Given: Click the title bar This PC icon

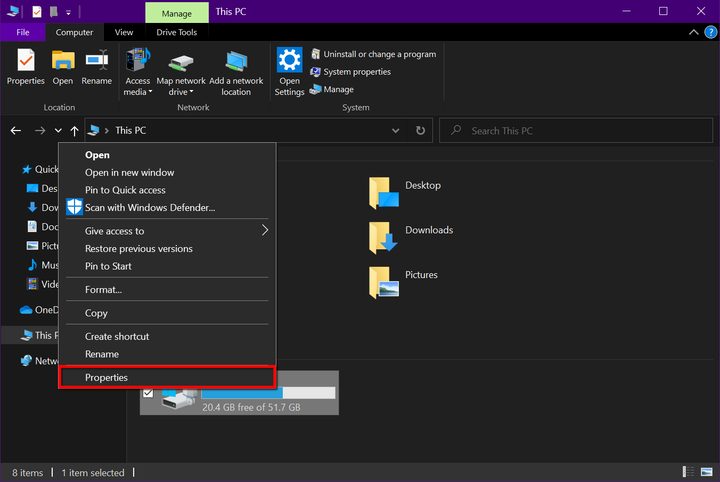Looking at the screenshot, I should [x=12, y=11].
